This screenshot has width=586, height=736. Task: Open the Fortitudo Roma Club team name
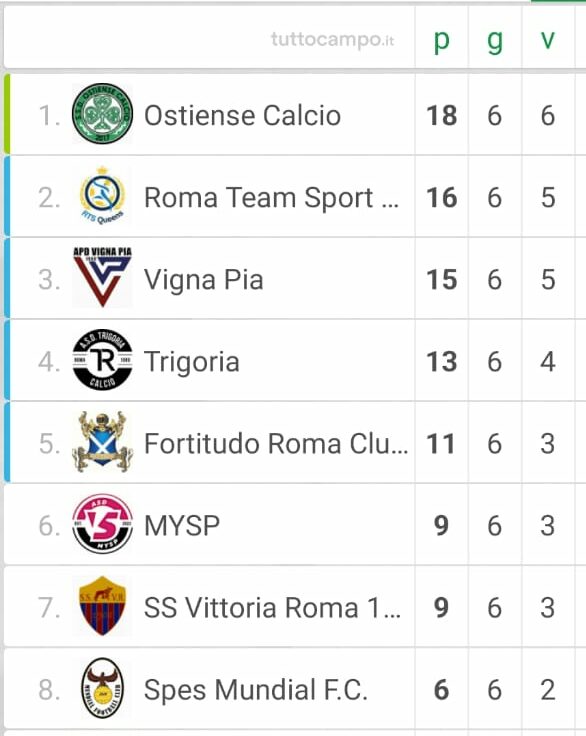point(276,444)
